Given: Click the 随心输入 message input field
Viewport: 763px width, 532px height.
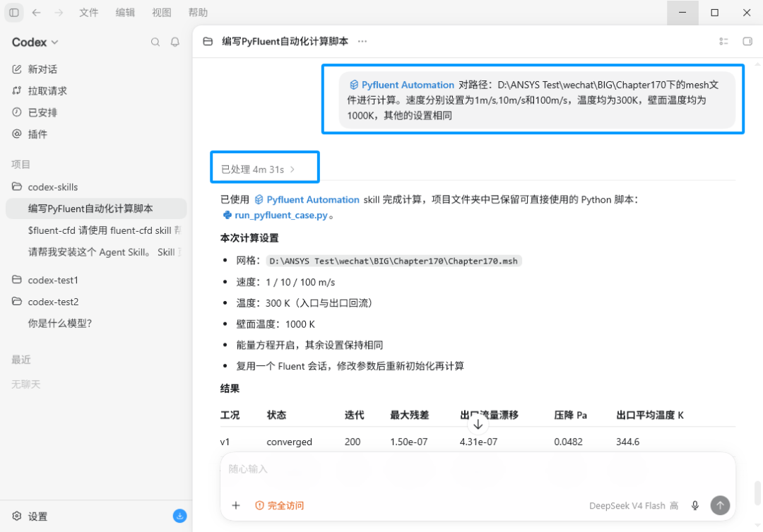Looking at the screenshot, I should [x=477, y=469].
